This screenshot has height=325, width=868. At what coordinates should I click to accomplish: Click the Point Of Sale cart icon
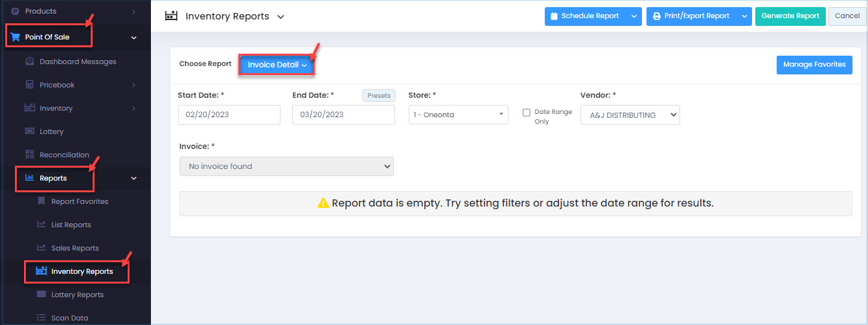[x=15, y=37]
